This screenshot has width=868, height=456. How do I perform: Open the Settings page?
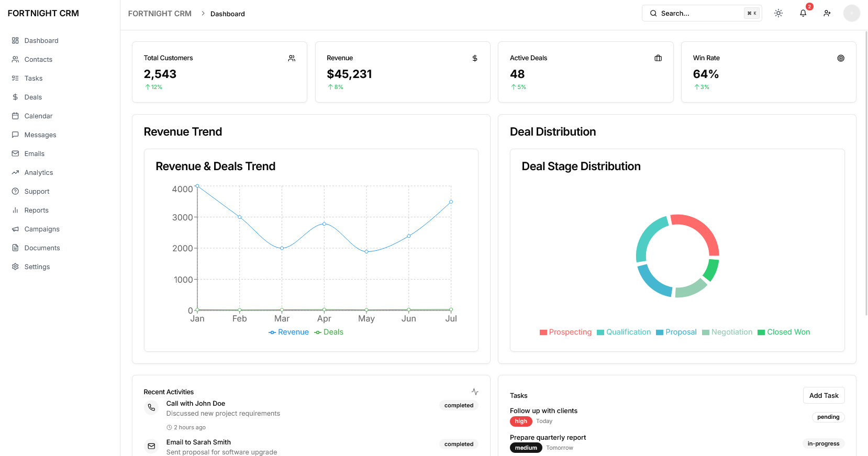pyautogui.click(x=60, y=266)
